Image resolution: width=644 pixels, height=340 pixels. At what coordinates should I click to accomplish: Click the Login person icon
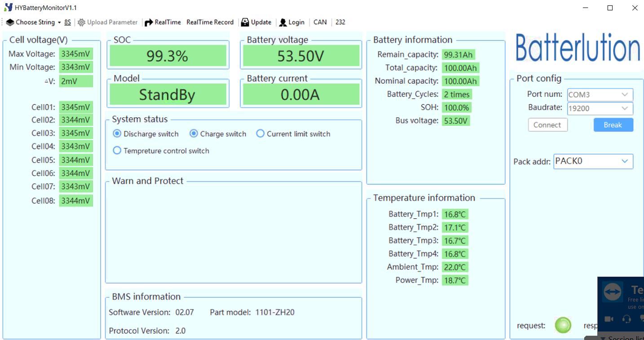(283, 22)
